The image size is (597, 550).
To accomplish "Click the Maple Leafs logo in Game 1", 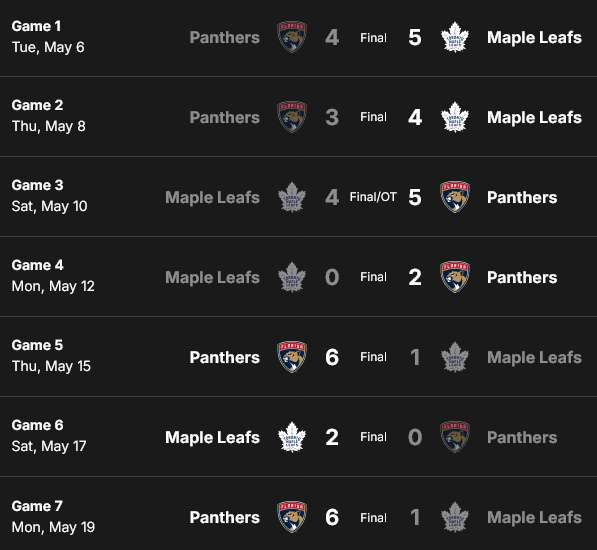I will coord(455,37).
